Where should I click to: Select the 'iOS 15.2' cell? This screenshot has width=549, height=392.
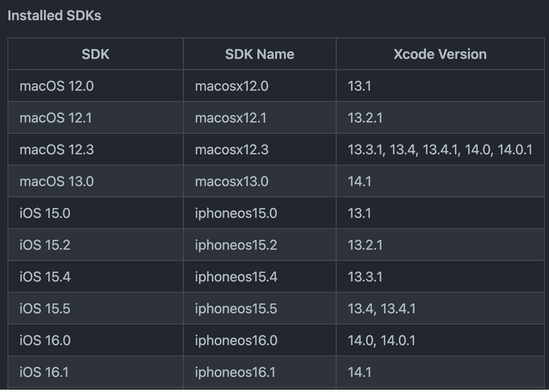(x=96, y=245)
